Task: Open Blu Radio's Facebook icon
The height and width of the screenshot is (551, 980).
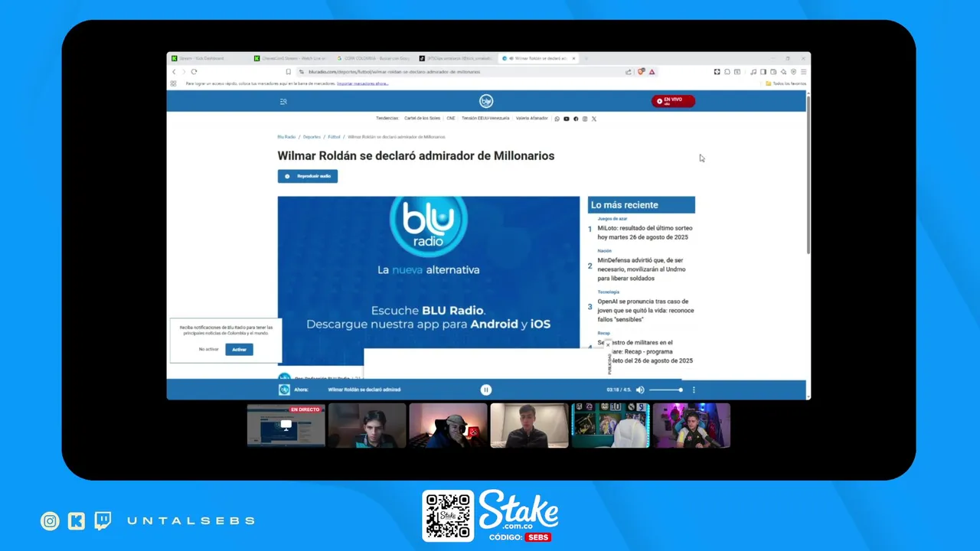Action: pos(576,119)
